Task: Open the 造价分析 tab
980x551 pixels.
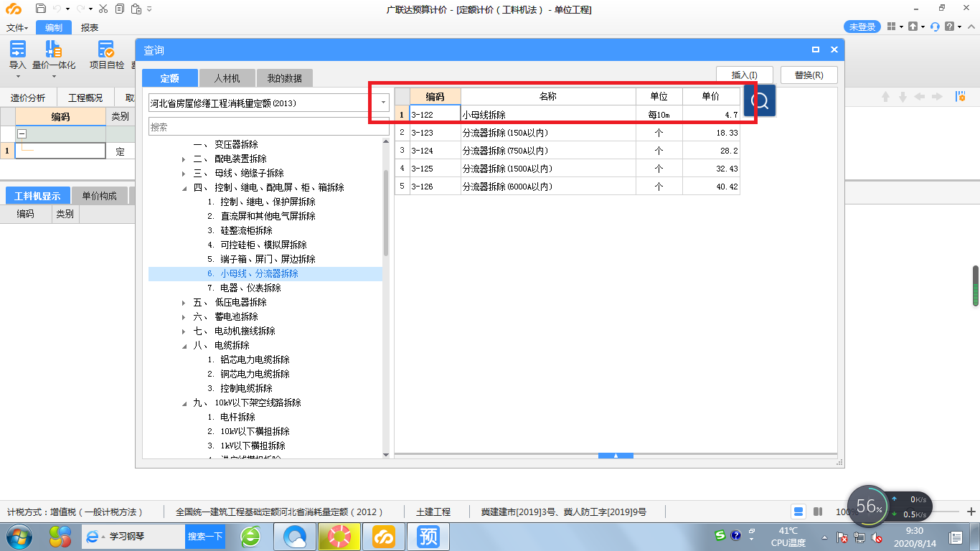Action: 28,98
